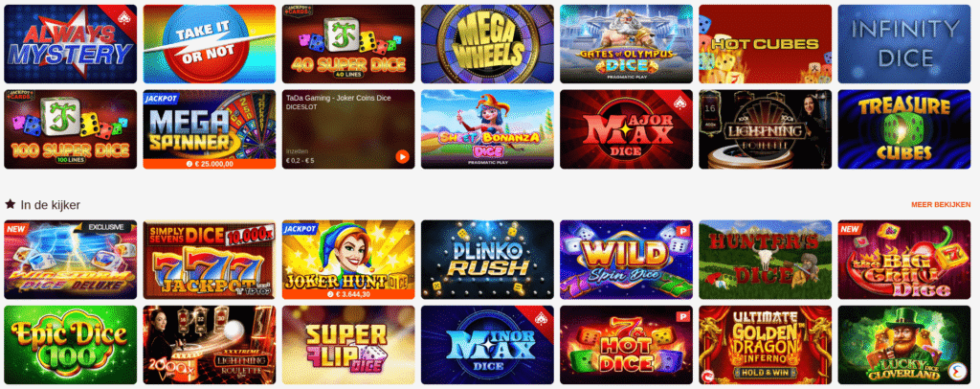Open the Plinko Rush game tile
Image resolution: width=980 pixels, height=389 pixels.
point(487,260)
